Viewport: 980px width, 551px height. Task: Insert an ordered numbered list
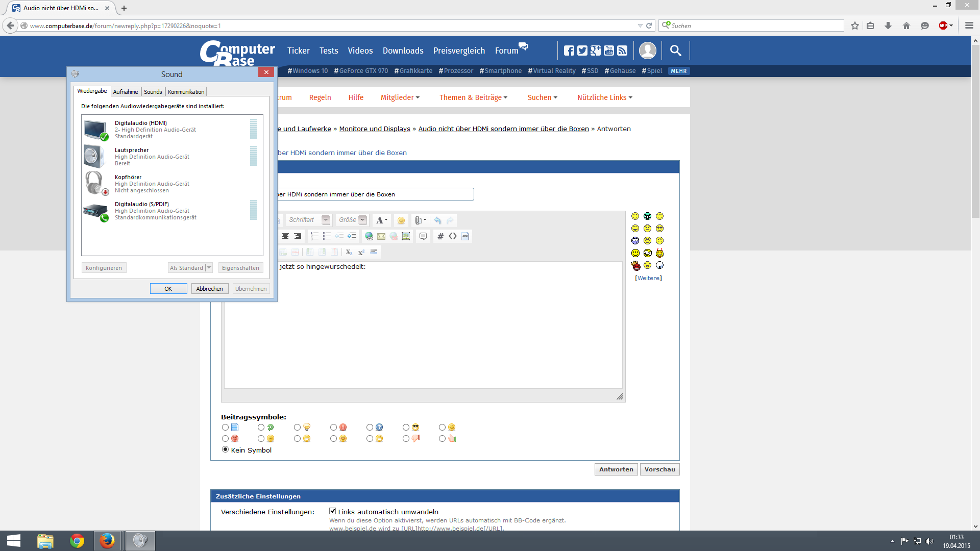click(x=314, y=236)
